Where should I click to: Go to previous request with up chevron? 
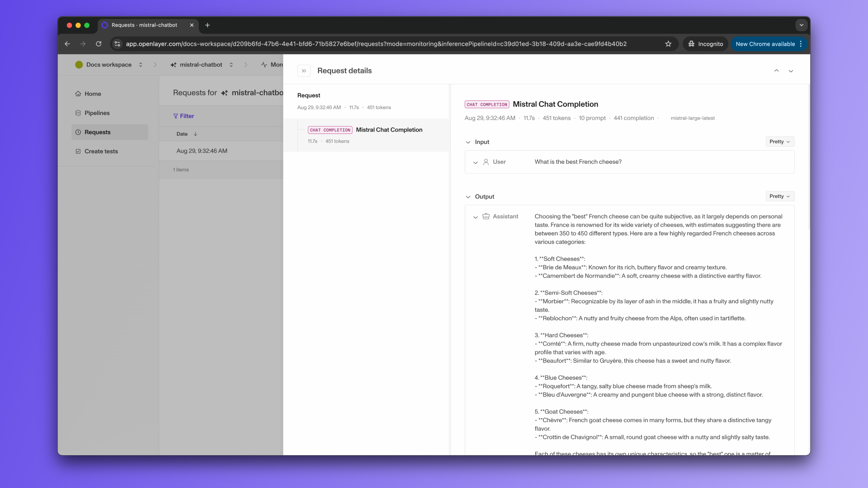pos(776,71)
